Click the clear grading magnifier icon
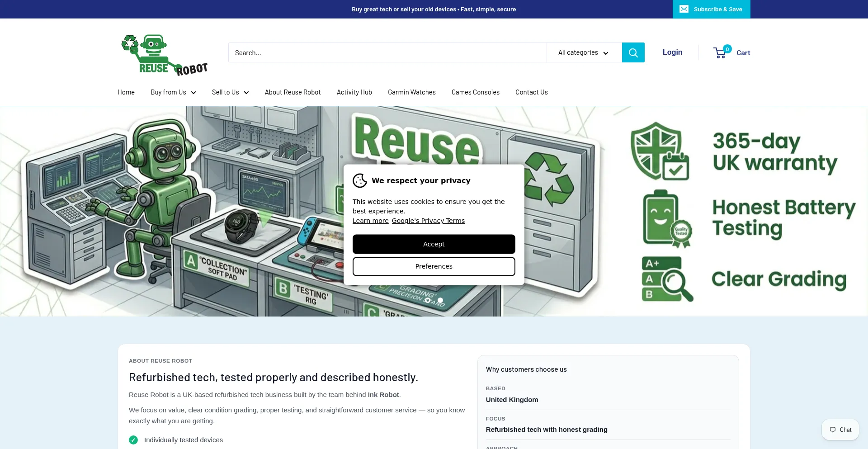This screenshot has height=449, width=868. [x=667, y=279]
